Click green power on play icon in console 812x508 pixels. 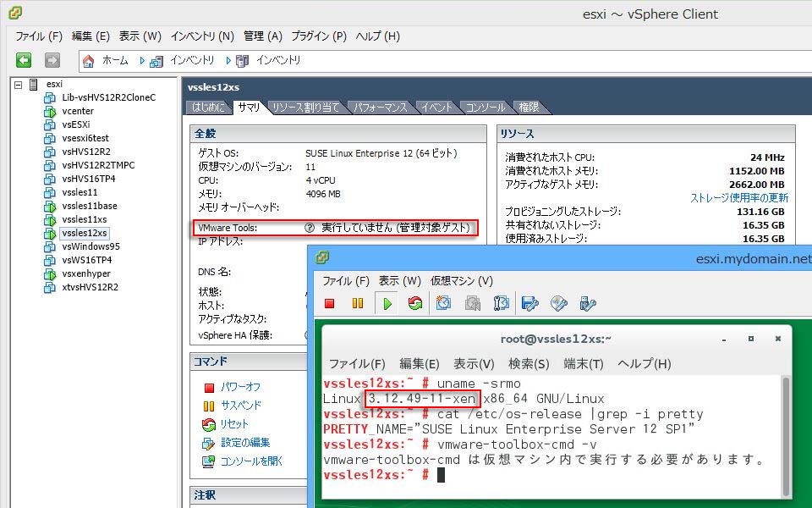click(x=387, y=304)
